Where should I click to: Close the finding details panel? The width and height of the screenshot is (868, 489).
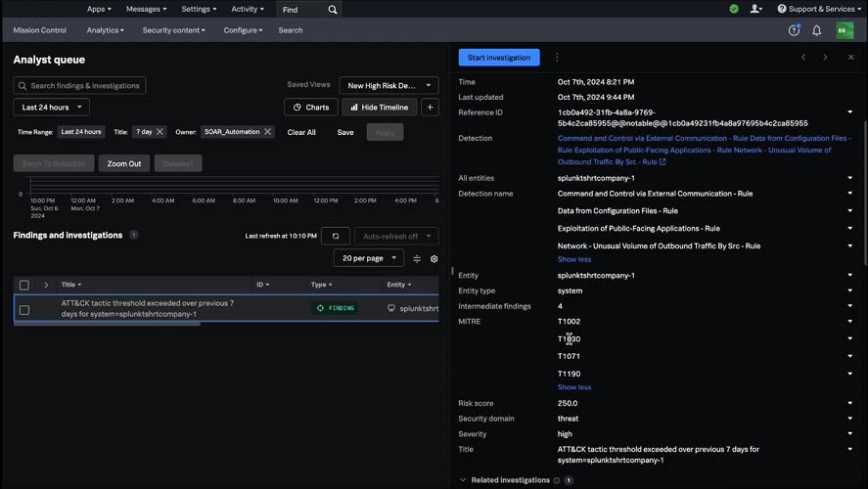[x=850, y=58]
